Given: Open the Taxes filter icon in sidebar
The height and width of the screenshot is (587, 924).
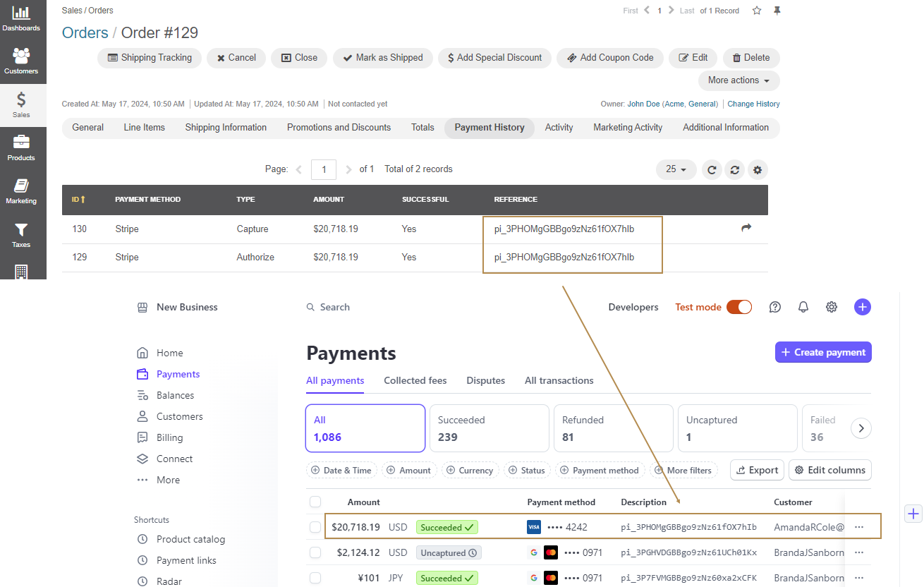Looking at the screenshot, I should coord(21,234).
